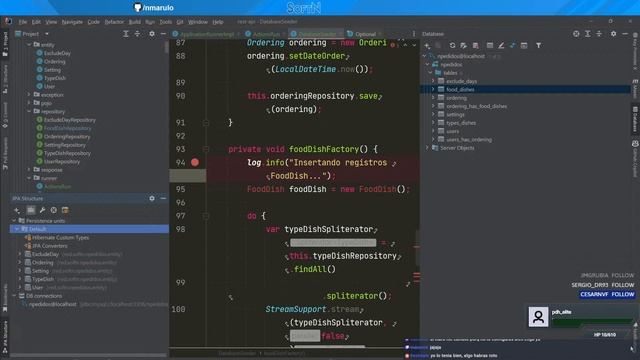Expand ordering_has_food_dishes table
Image resolution: width=640 pixels, height=360 pixels.
pyautogui.click(x=433, y=106)
